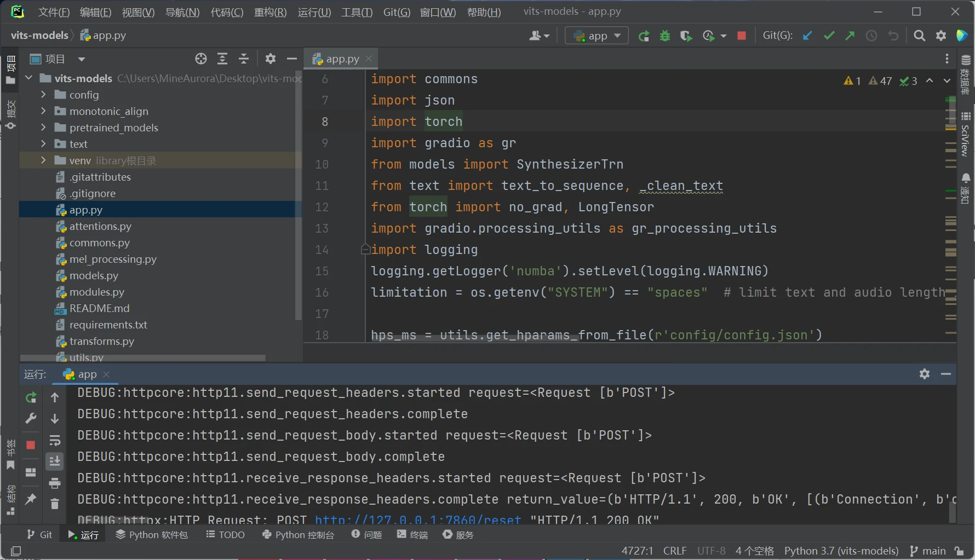Open the TODO tool window tab
The width and height of the screenshot is (975, 560).
tap(225, 535)
